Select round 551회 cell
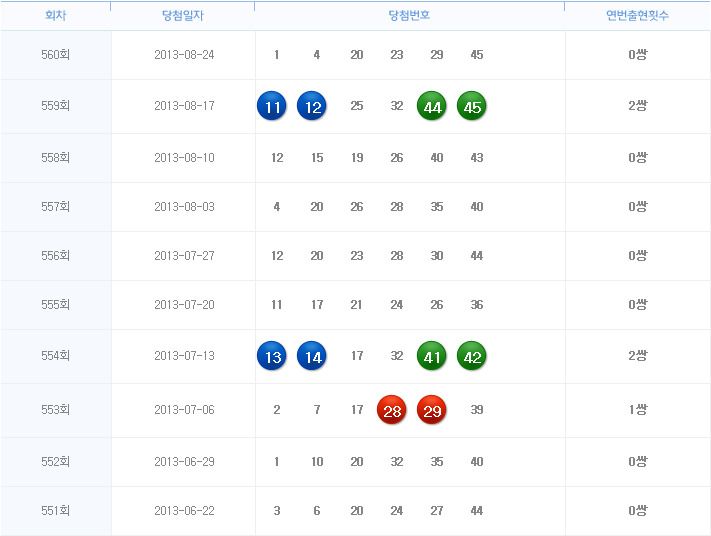 pyautogui.click(x=55, y=511)
